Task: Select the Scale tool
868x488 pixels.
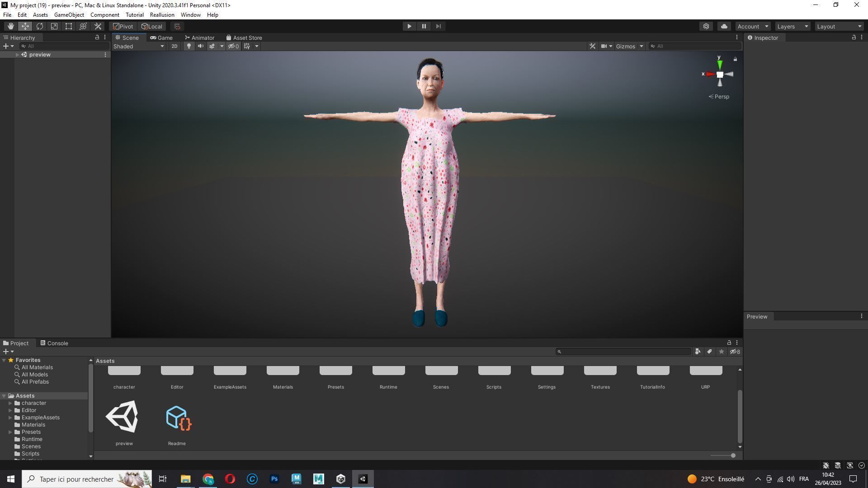Action: 54,26
